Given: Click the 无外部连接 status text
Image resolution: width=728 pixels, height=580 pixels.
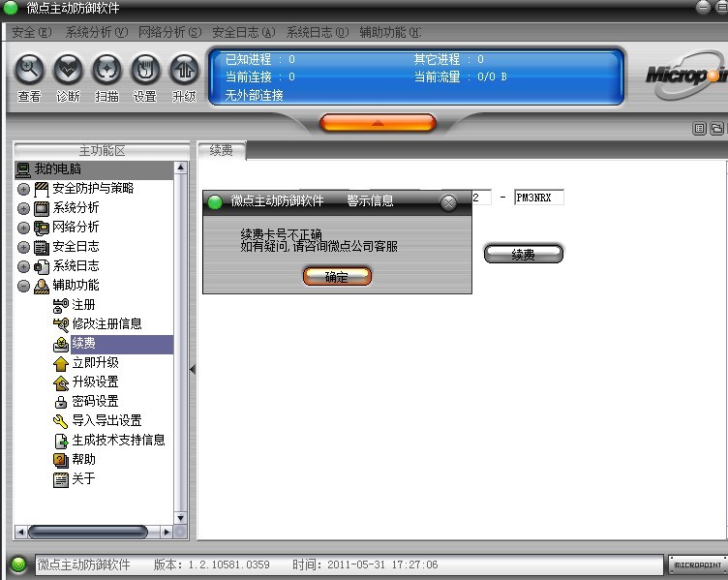Looking at the screenshot, I should [254, 95].
